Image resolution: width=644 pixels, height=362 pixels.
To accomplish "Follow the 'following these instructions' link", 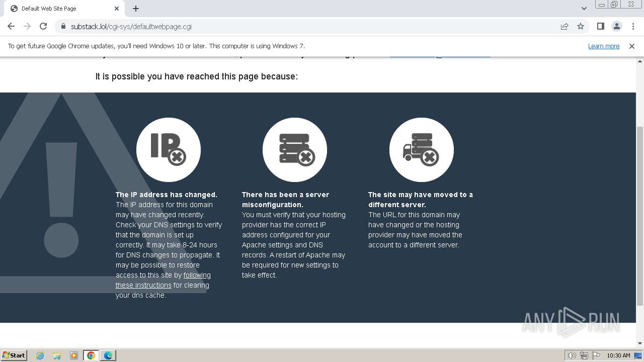I will pyautogui.click(x=163, y=280).
